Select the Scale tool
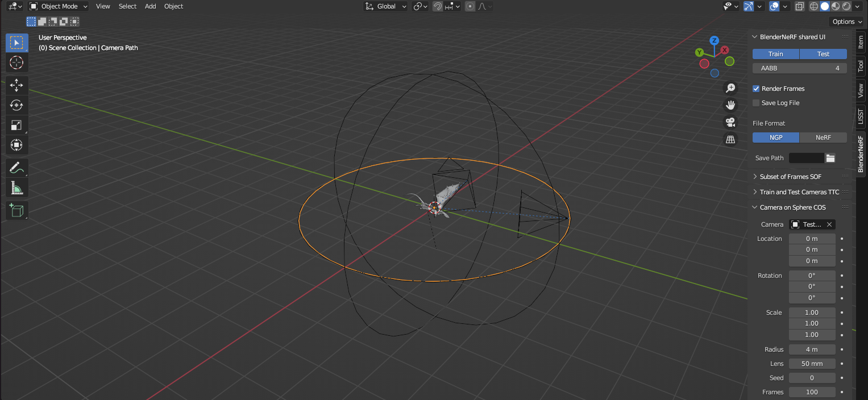This screenshot has width=868, height=400. coord(16,125)
